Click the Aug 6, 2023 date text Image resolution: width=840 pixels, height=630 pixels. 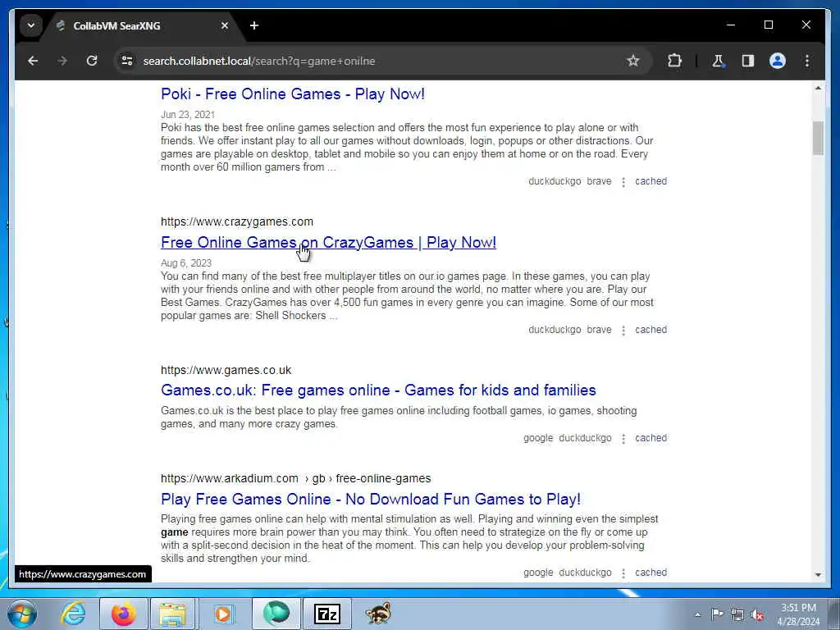(x=186, y=263)
